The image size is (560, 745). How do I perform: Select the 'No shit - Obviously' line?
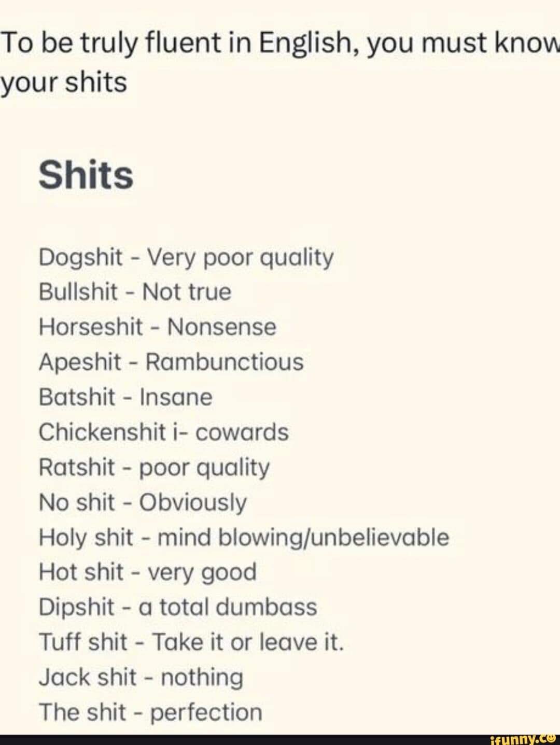pyautogui.click(x=143, y=502)
